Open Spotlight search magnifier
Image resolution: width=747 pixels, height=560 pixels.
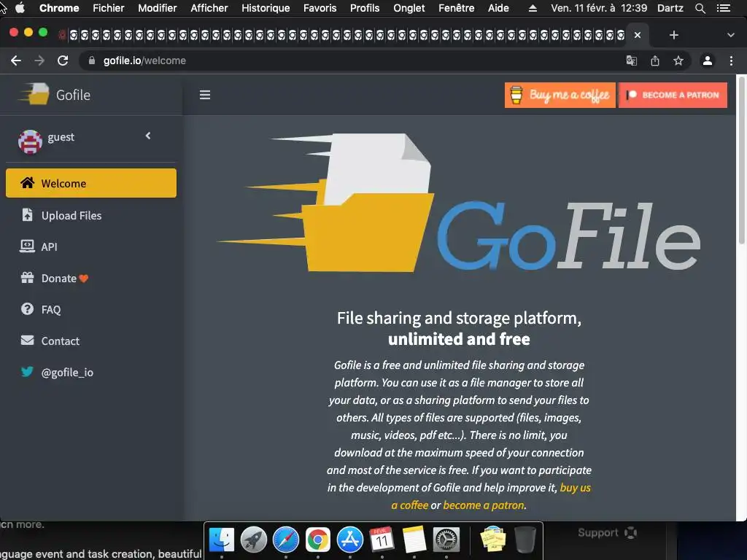(x=700, y=8)
